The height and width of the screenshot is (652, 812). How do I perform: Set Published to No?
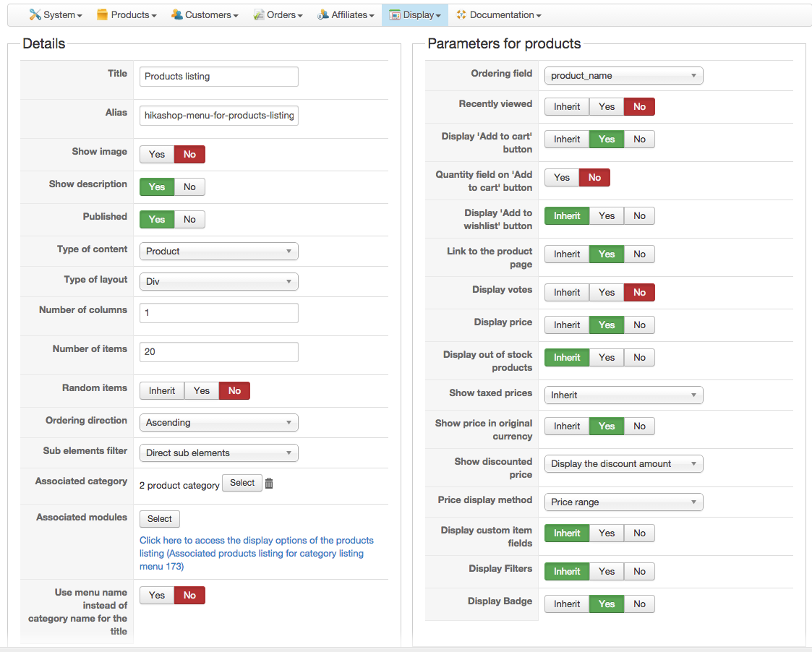point(189,219)
